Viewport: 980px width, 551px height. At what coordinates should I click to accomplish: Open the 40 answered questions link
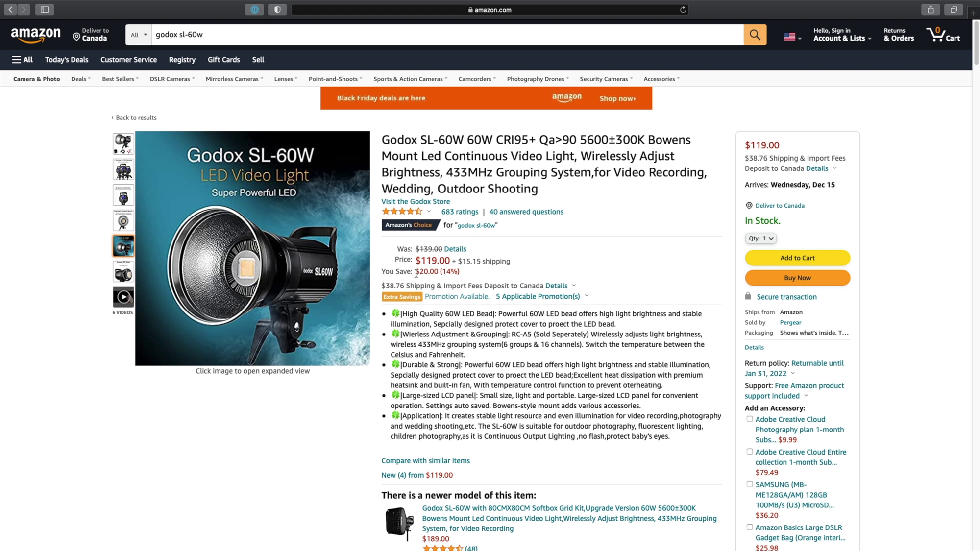coord(526,212)
